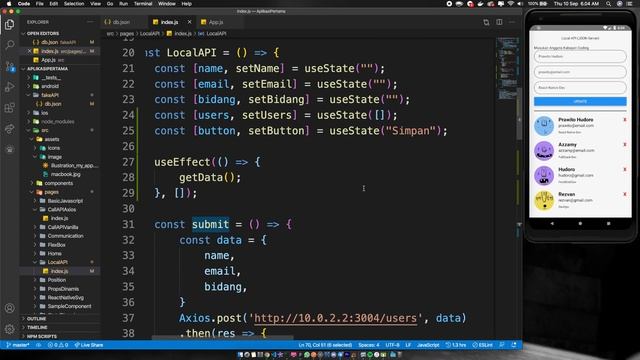Close the index.js editor tab

189,22
